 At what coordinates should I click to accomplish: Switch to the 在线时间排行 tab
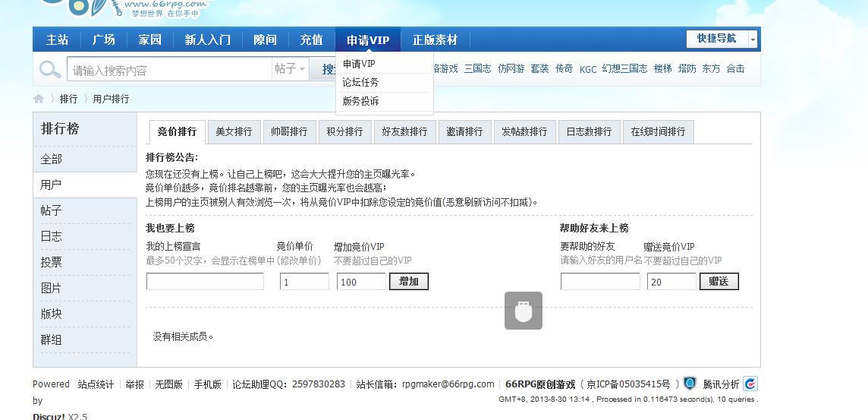point(658,132)
